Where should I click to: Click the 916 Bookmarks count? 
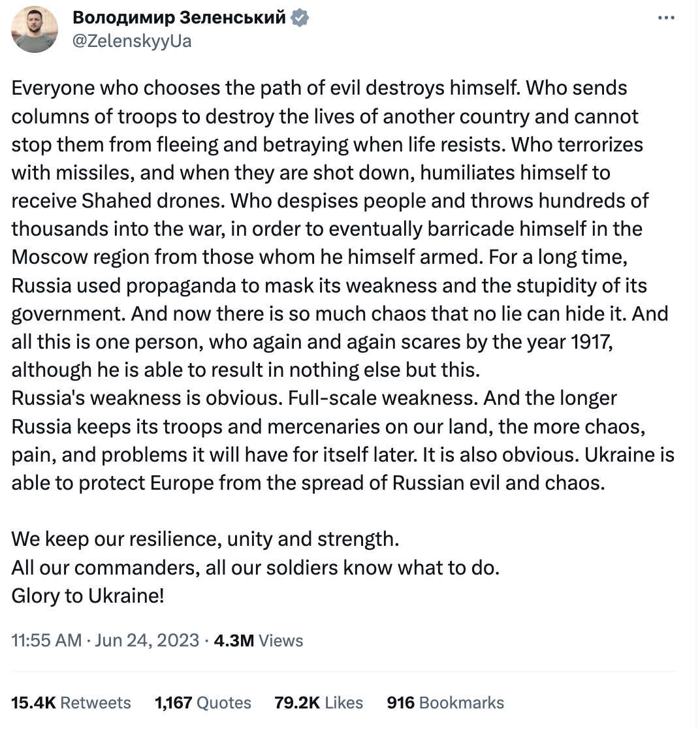coord(445,703)
